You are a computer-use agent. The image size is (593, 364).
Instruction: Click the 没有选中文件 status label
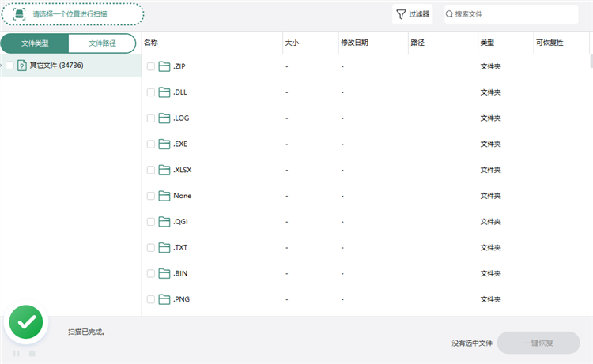(x=472, y=343)
